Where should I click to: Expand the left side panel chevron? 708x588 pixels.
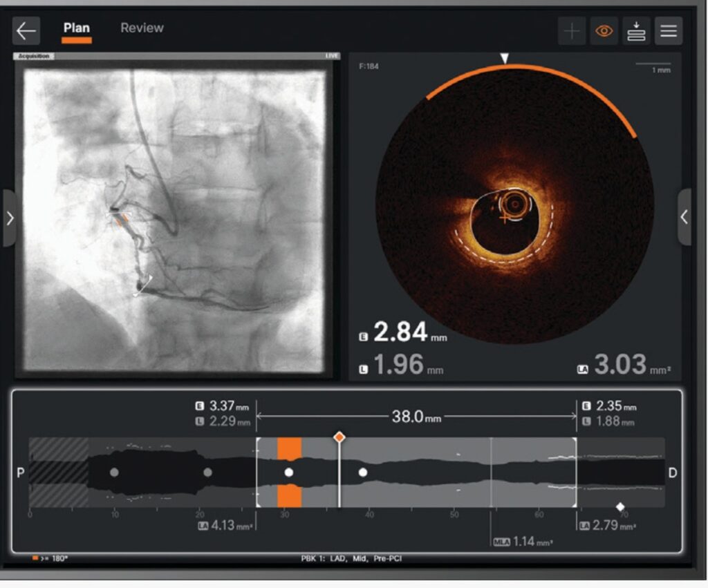click(10, 218)
